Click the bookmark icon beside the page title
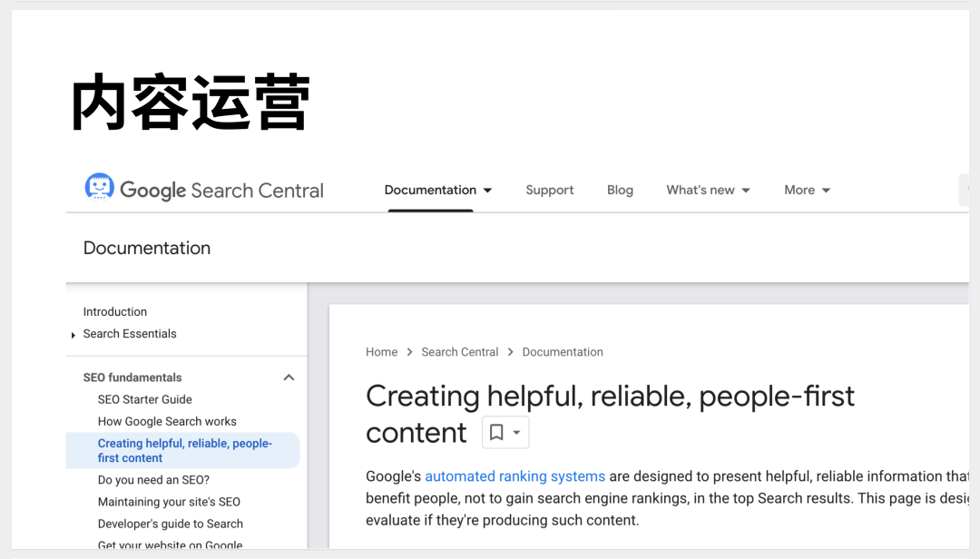The image size is (980, 559). coord(496,433)
